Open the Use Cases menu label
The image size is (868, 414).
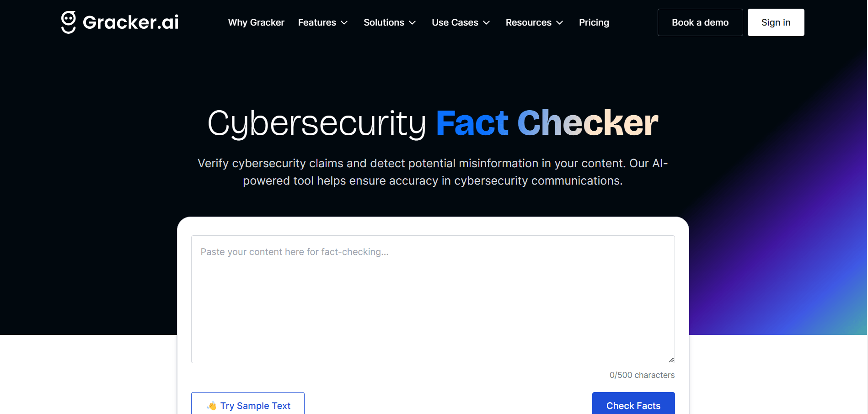point(455,22)
